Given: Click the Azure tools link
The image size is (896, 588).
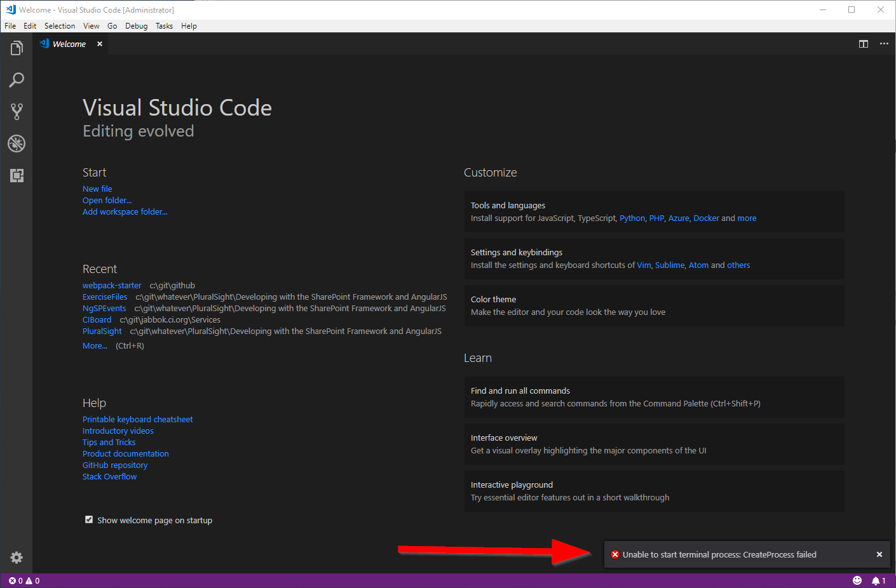Looking at the screenshot, I should click(x=678, y=218).
